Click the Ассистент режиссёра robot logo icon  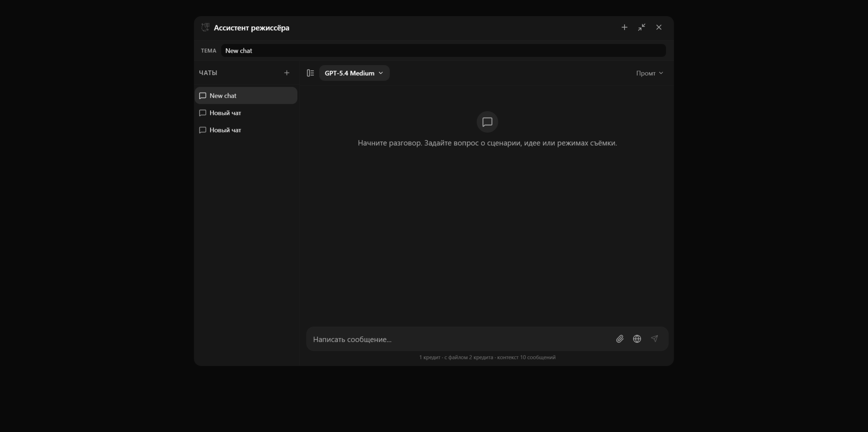click(205, 27)
